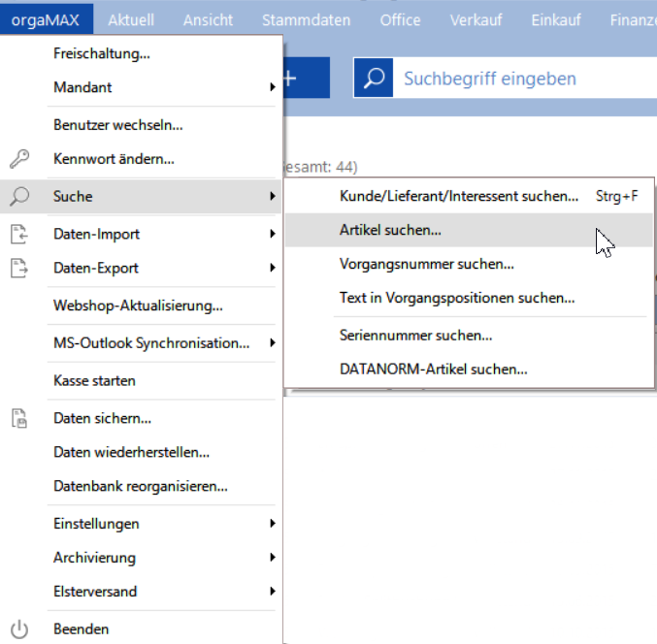Screen dimensions: 657x644
Task: Open the Stammdaten tab
Action: pos(306,19)
